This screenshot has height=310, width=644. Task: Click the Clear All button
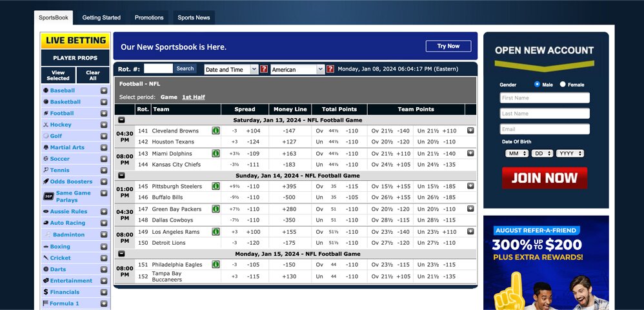[93, 75]
